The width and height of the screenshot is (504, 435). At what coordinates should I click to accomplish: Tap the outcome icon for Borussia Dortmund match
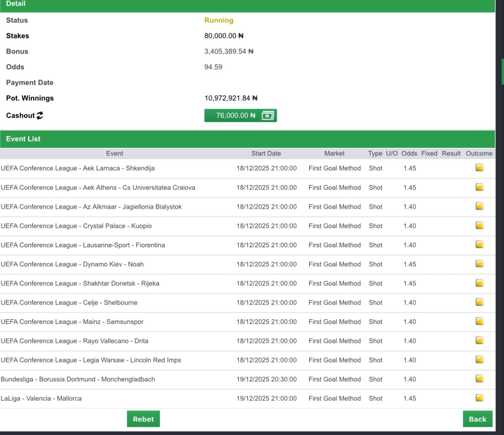click(479, 379)
